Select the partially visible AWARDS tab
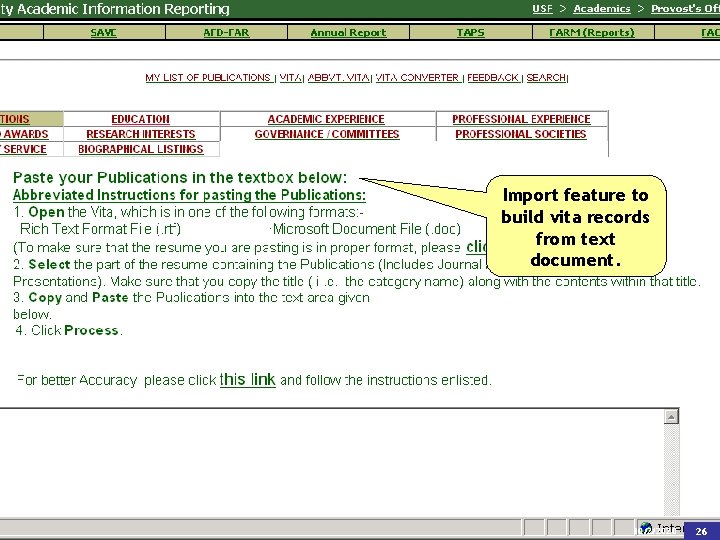This screenshot has height=540, width=720. [24, 134]
